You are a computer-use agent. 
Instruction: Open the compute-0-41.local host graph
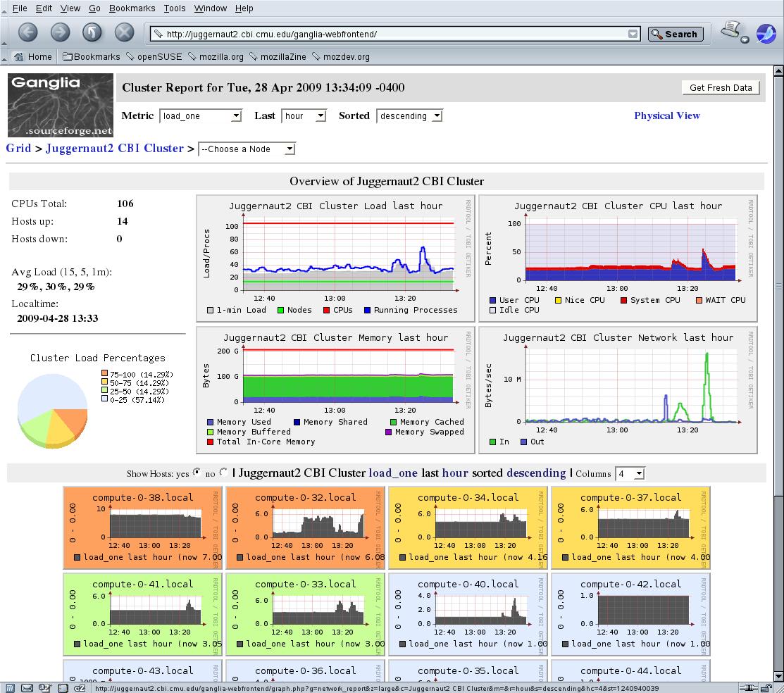click(x=143, y=614)
